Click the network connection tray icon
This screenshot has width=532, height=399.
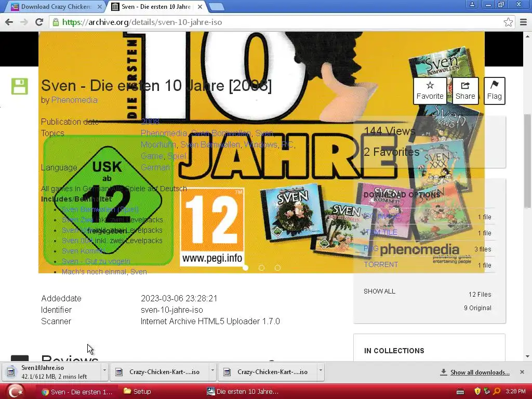click(487, 392)
